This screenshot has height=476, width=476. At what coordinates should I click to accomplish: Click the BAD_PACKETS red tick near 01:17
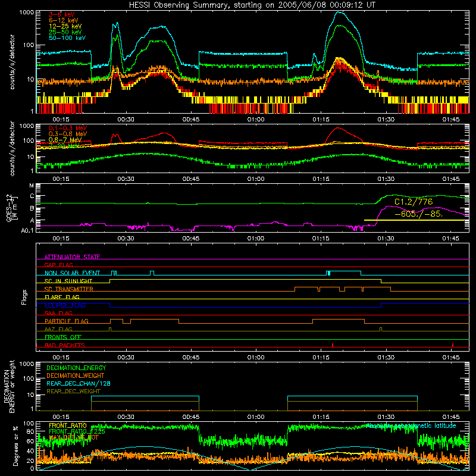(x=333, y=345)
